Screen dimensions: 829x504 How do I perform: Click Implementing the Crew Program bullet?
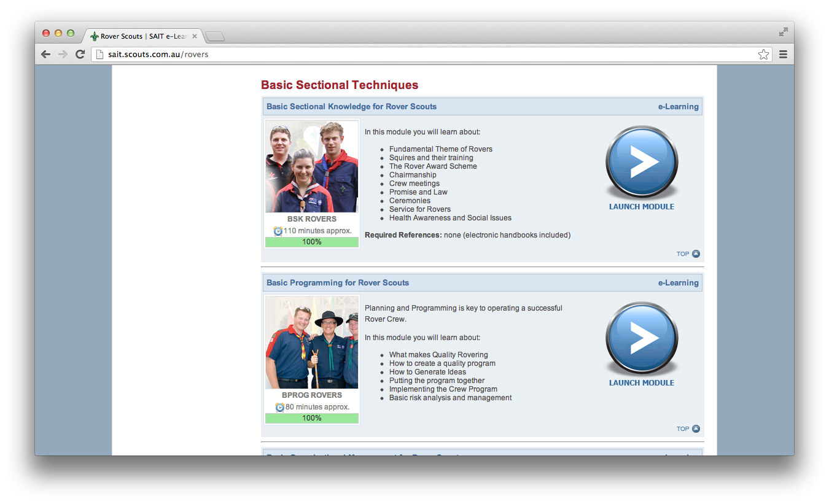(x=443, y=389)
